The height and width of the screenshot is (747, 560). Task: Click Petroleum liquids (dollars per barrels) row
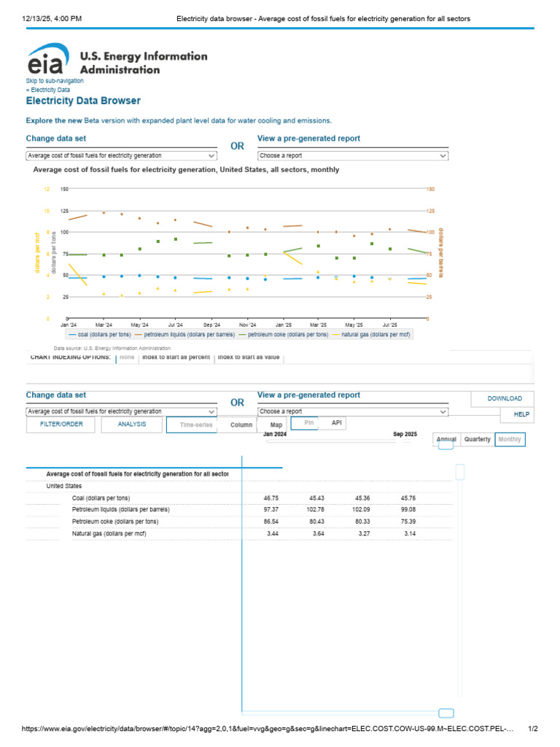pos(238,510)
